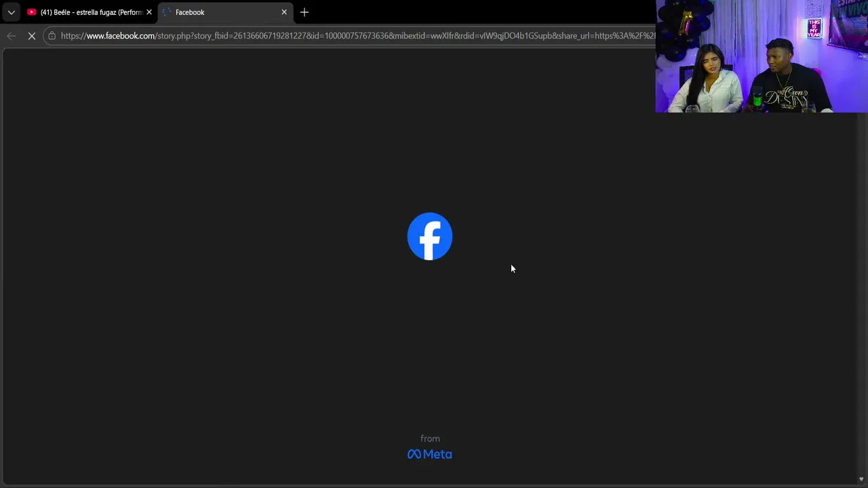Screen dimensions: 868x488
Task: Select the Facebook tab
Action: [226, 12]
